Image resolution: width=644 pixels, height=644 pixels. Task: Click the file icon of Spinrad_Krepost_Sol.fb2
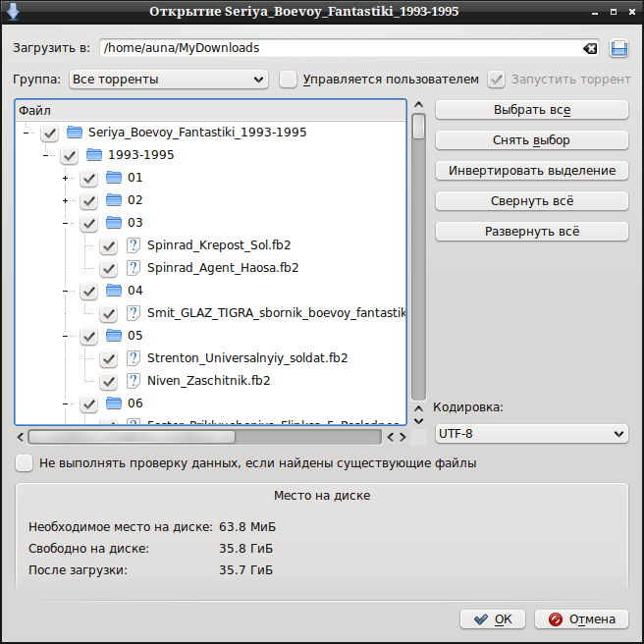click(134, 245)
